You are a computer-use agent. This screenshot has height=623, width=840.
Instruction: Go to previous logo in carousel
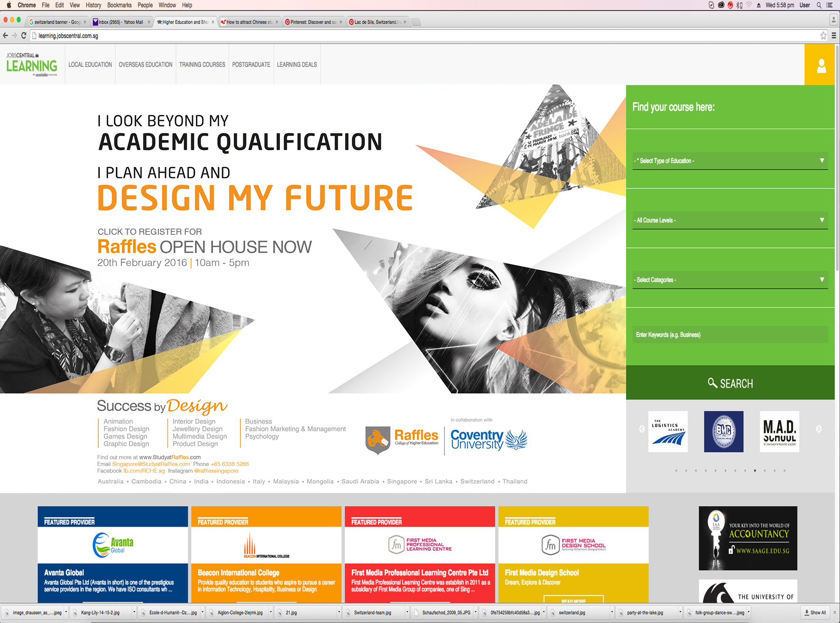click(x=642, y=429)
